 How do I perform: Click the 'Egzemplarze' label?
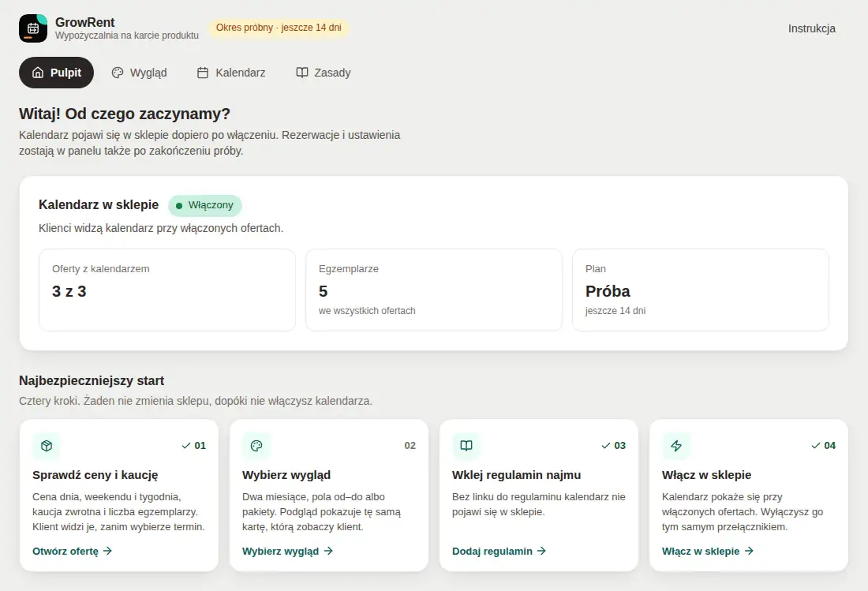coord(349,269)
